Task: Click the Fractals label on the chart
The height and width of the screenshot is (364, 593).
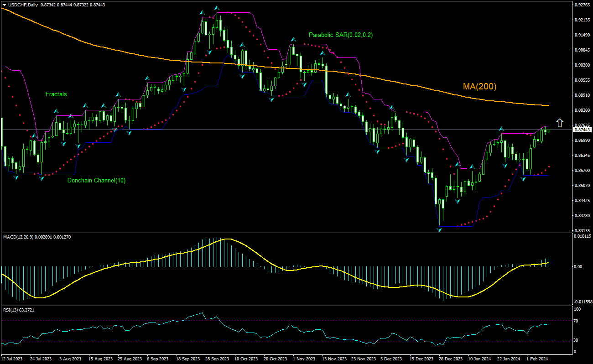Action: point(56,94)
